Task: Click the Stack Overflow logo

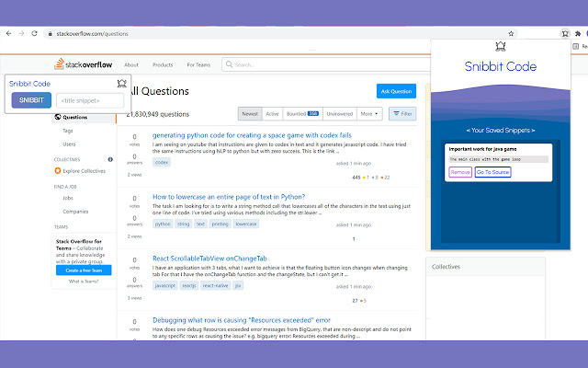Action: [84, 64]
